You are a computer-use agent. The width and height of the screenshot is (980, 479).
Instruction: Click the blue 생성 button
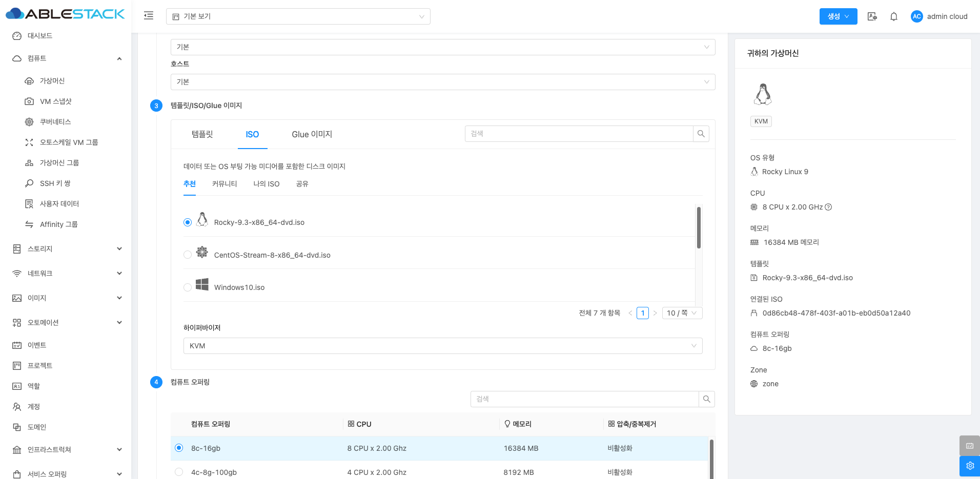point(838,16)
